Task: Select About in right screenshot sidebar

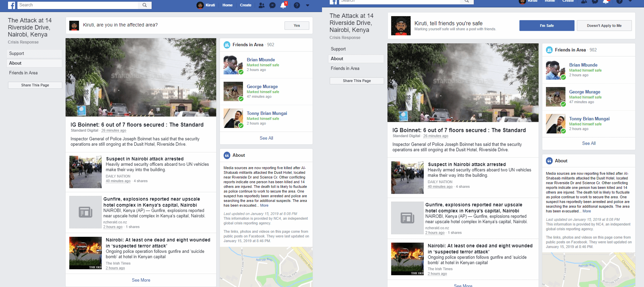Action: [356, 59]
